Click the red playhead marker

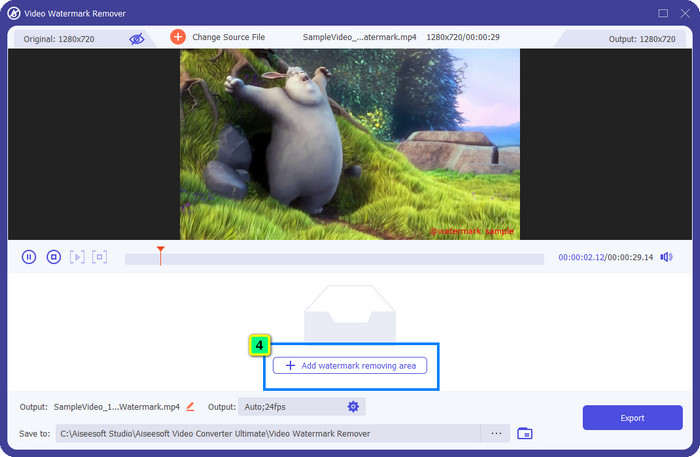(x=160, y=250)
